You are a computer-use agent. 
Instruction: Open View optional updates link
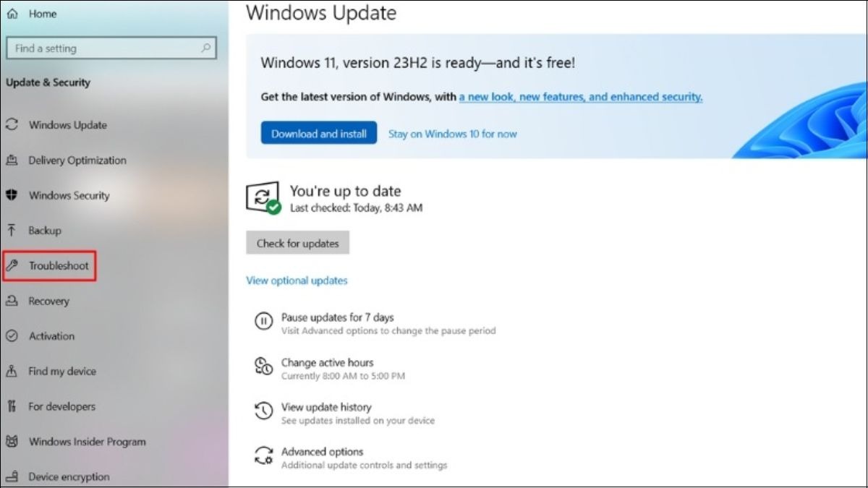click(297, 281)
